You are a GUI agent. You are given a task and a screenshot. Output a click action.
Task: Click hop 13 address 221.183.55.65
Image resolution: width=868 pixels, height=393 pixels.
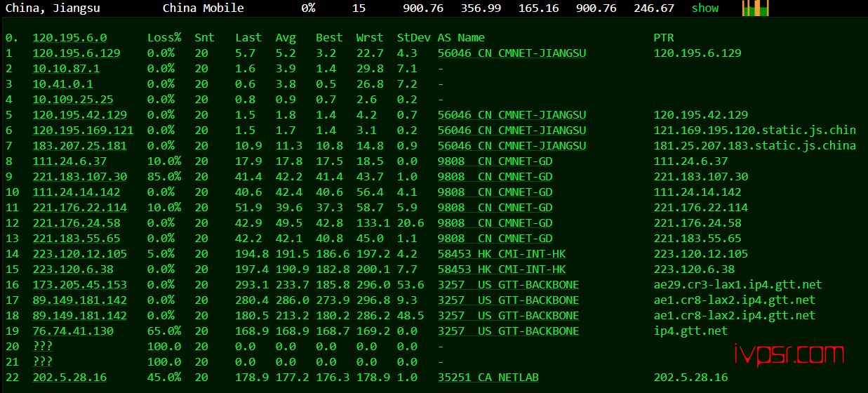(x=76, y=239)
